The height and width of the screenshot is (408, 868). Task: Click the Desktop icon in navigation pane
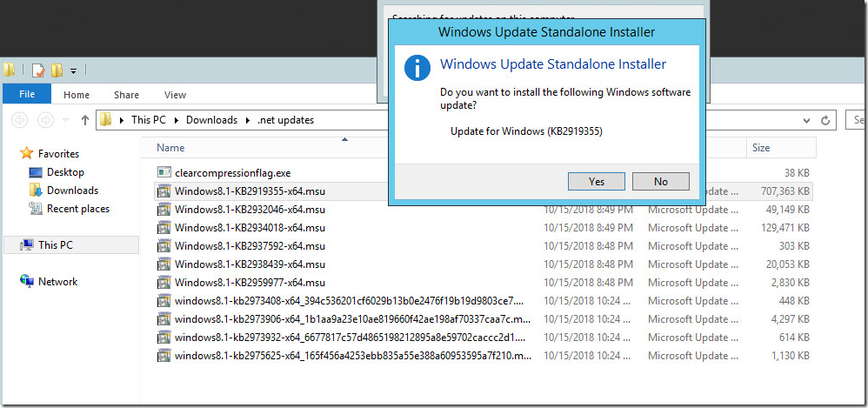(x=36, y=172)
